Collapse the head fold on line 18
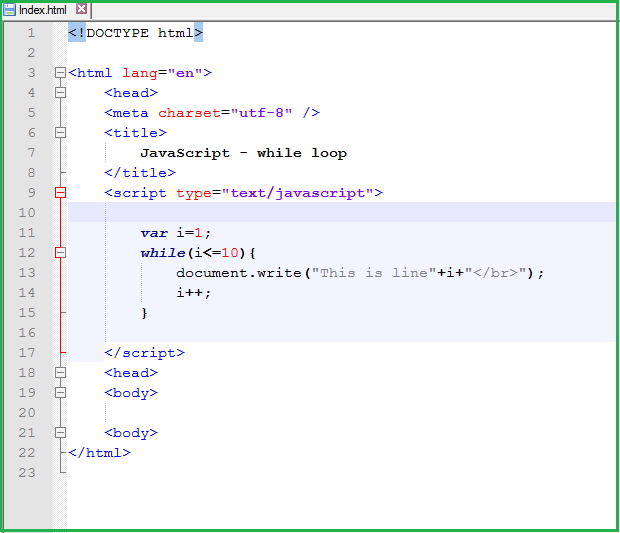The image size is (620, 533). coord(60,372)
